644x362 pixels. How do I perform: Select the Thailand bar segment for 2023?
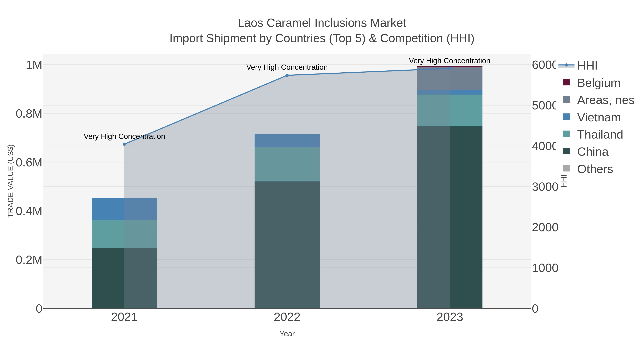pyautogui.click(x=450, y=110)
